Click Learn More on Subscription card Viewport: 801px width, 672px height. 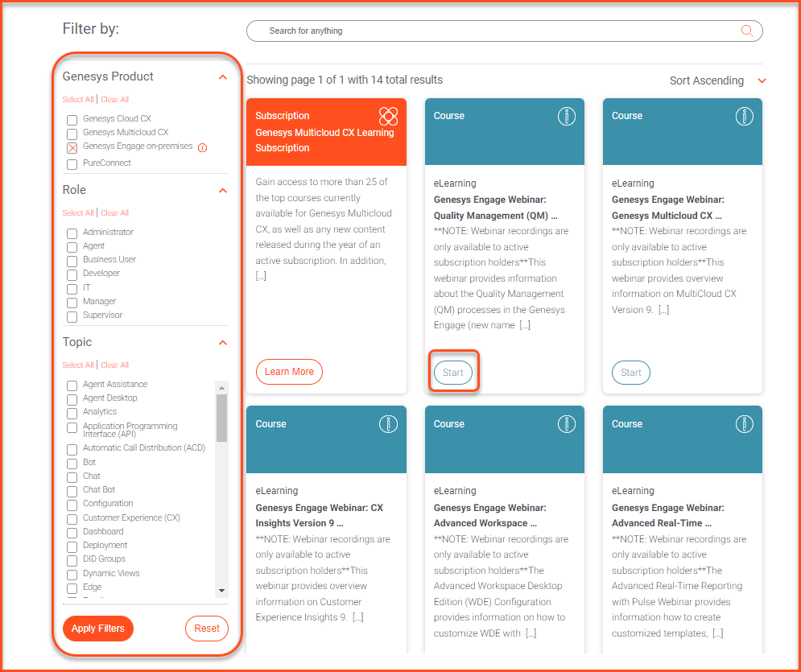tap(289, 372)
